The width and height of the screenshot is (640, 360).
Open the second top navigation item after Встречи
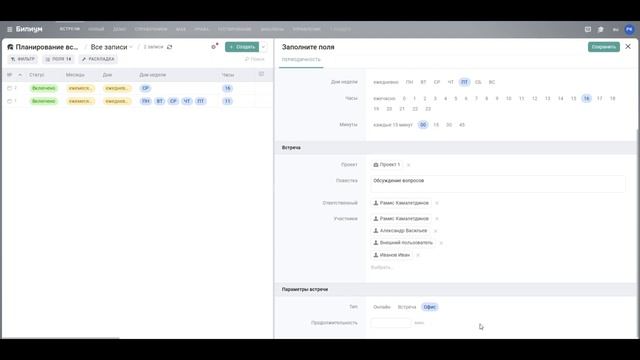pyautogui.click(x=119, y=29)
